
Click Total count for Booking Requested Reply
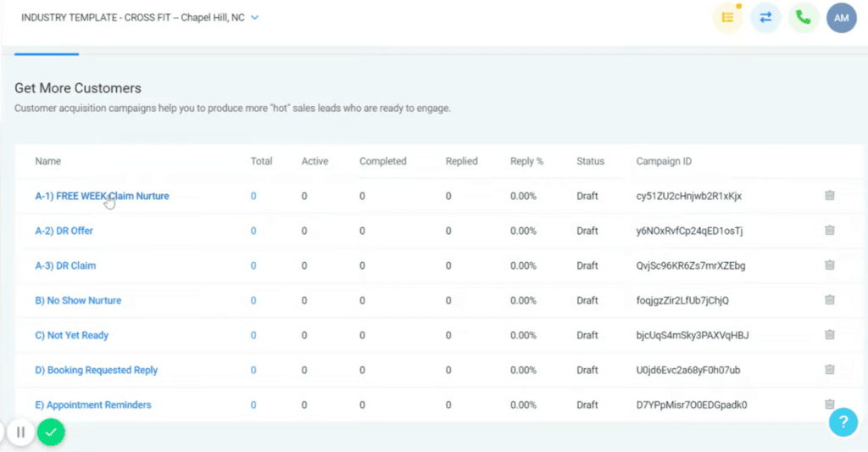[x=253, y=370]
